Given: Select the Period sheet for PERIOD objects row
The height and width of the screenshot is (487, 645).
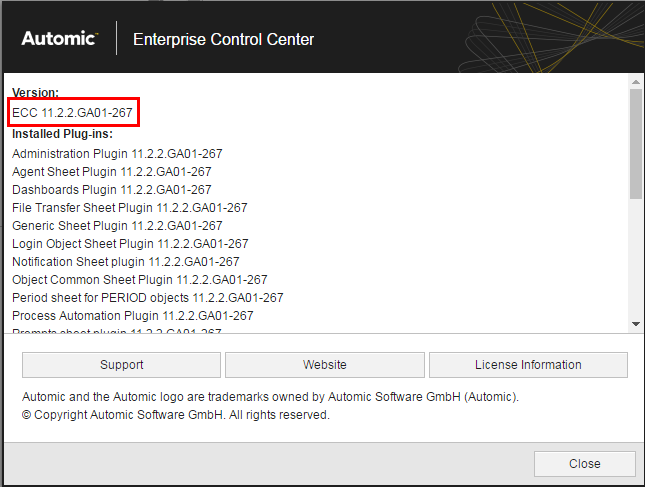Looking at the screenshot, I should [x=148, y=298].
